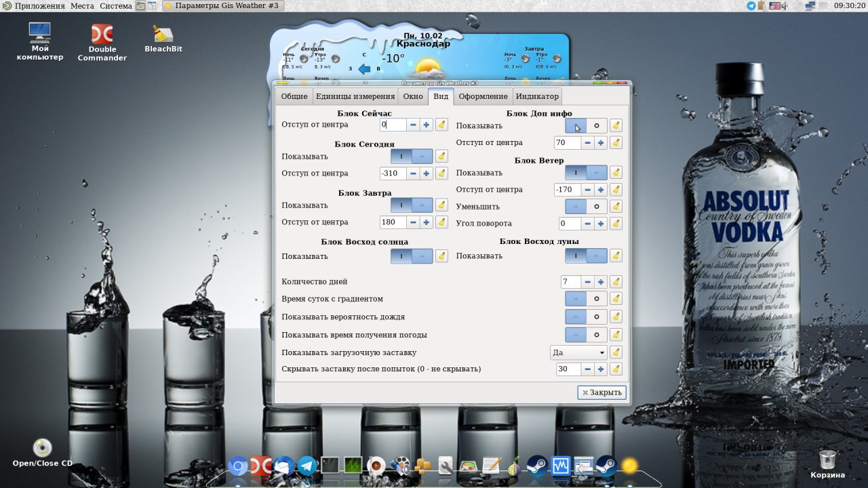The image size is (868, 488).
Task: Decrease Блок Доп инфо offset with minus
Action: (x=587, y=143)
